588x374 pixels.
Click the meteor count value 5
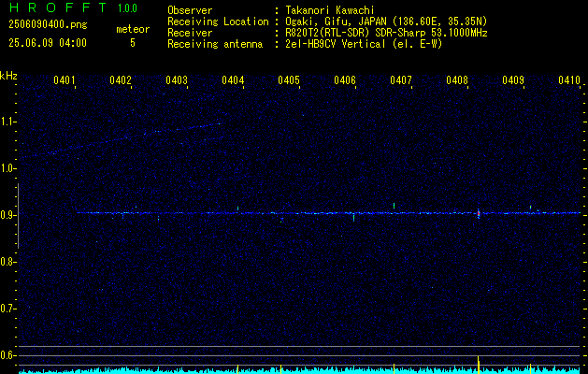pyautogui.click(x=133, y=43)
